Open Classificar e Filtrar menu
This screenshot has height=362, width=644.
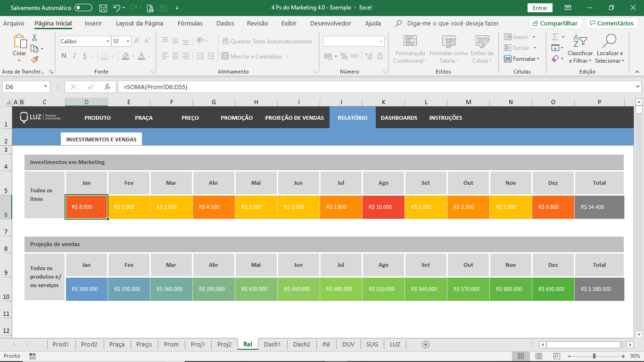(580, 49)
